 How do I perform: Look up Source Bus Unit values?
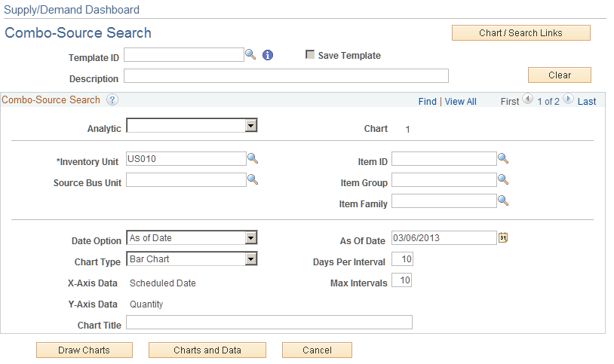(253, 179)
